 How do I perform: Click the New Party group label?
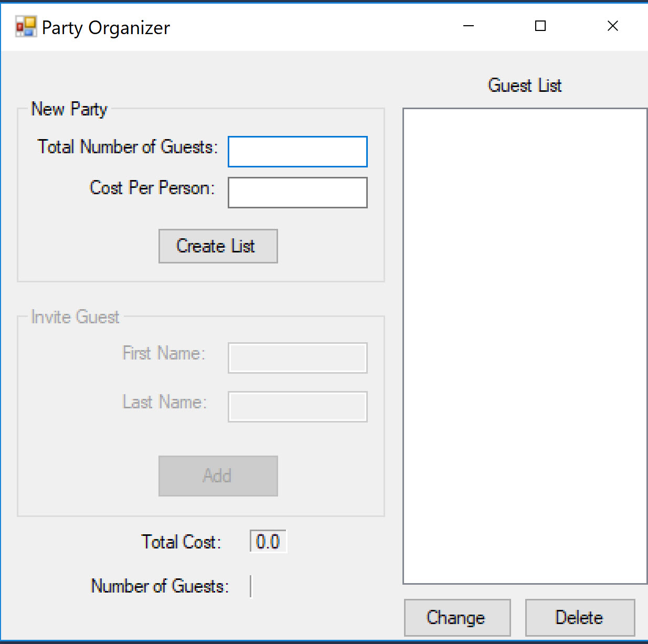click(x=69, y=109)
